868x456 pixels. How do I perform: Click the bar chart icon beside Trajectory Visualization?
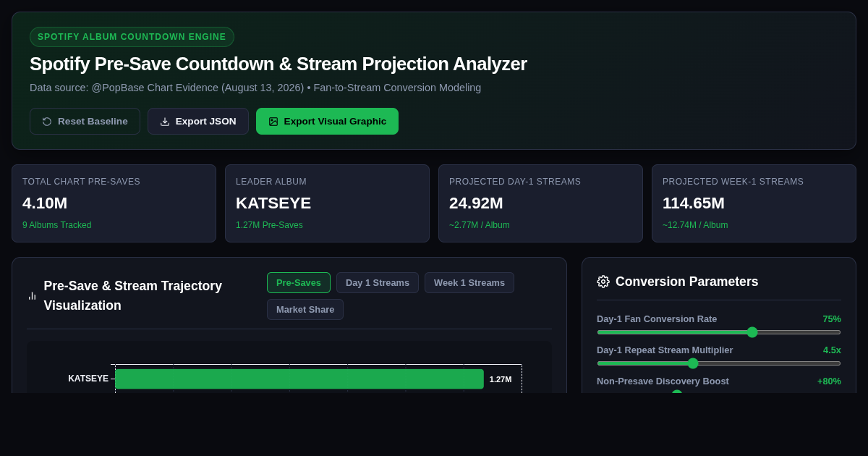(32, 296)
